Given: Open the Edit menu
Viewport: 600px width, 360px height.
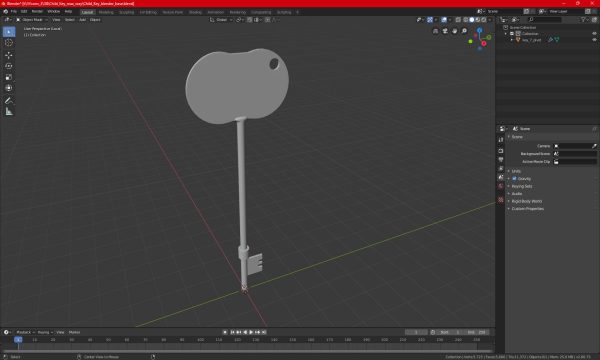Looking at the screenshot, I should tap(24, 12).
